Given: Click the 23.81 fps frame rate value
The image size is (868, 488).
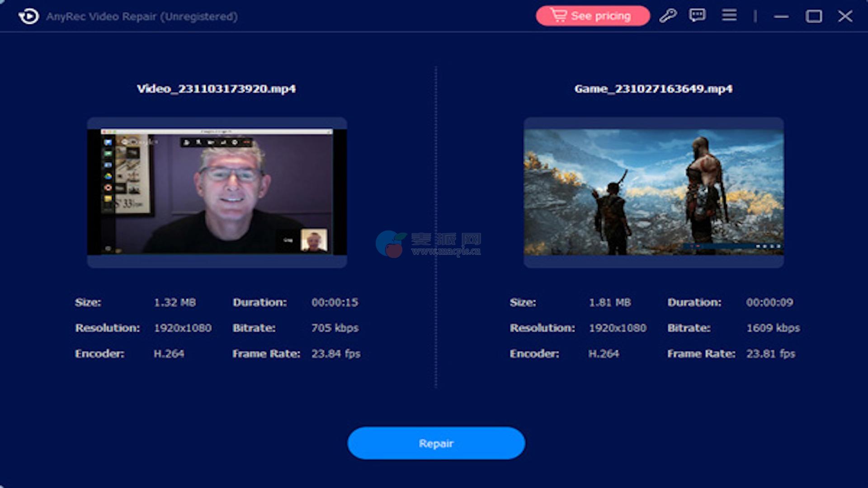Looking at the screenshot, I should click(771, 354).
